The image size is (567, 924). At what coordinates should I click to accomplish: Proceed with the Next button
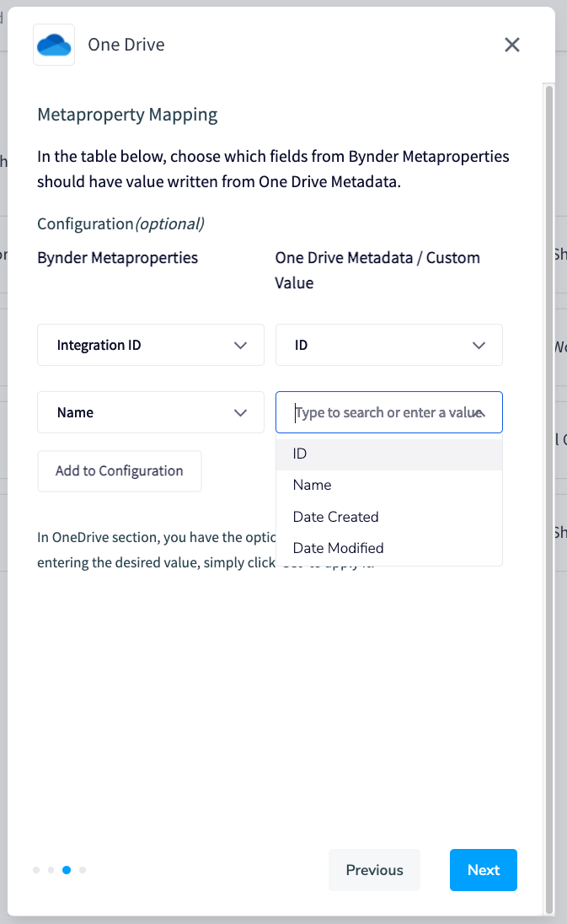tap(484, 870)
